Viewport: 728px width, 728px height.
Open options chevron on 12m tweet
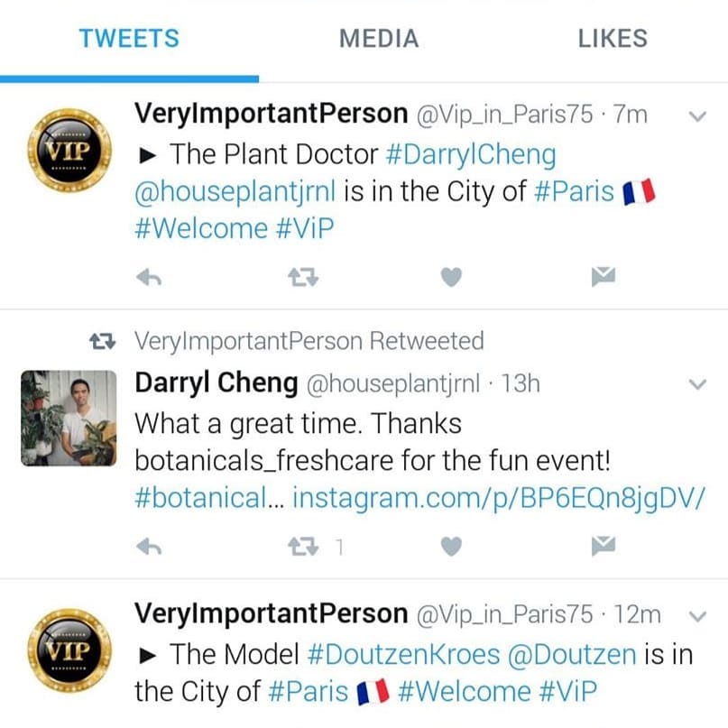(697, 616)
